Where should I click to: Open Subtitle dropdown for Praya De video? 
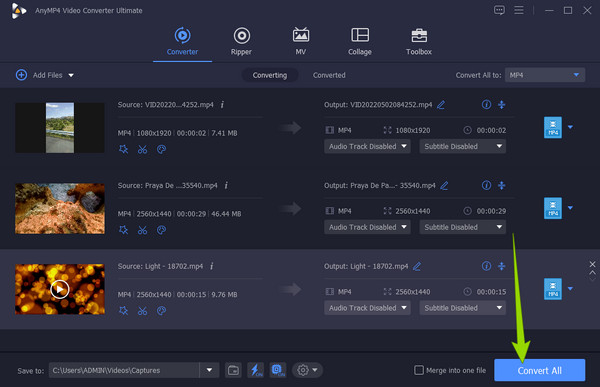pyautogui.click(x=463, y=227)
